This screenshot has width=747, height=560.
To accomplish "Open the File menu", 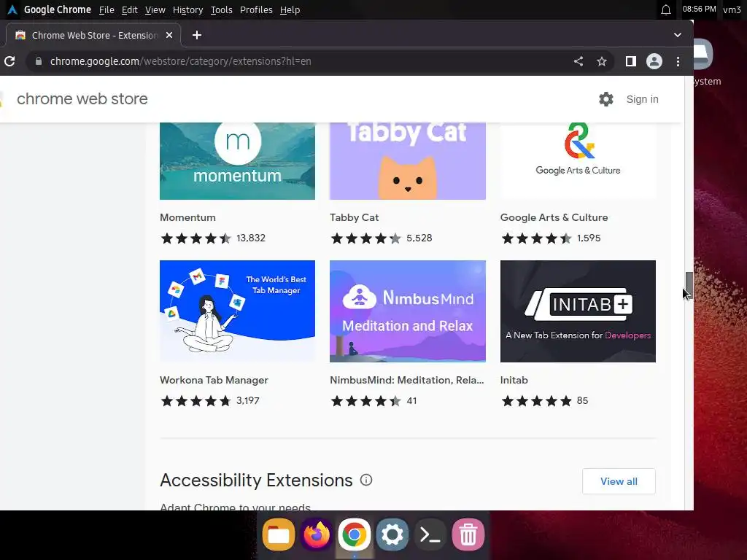I will (x=107, y=10).
